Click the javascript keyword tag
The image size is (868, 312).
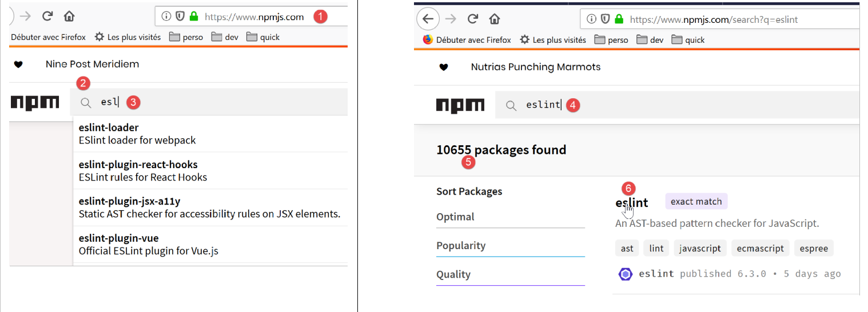[x=700, y=248]
